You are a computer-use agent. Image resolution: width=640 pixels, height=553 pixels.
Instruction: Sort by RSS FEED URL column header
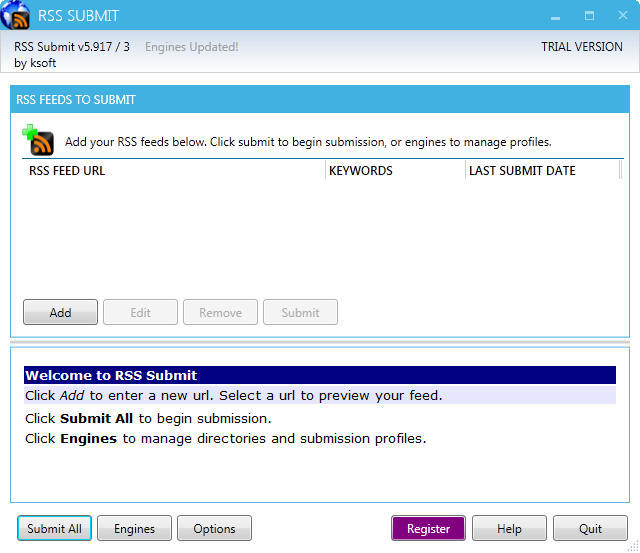176,170
